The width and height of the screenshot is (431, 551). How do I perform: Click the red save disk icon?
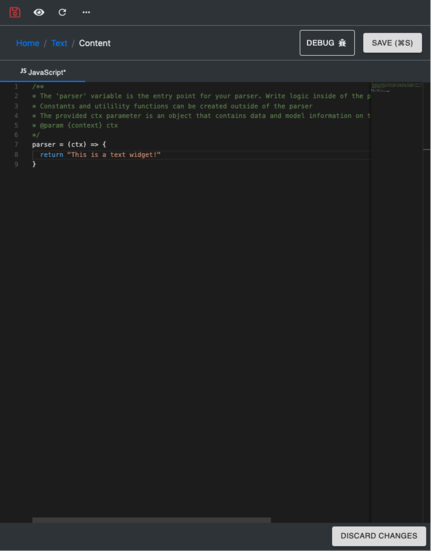[x=15, y=12]
